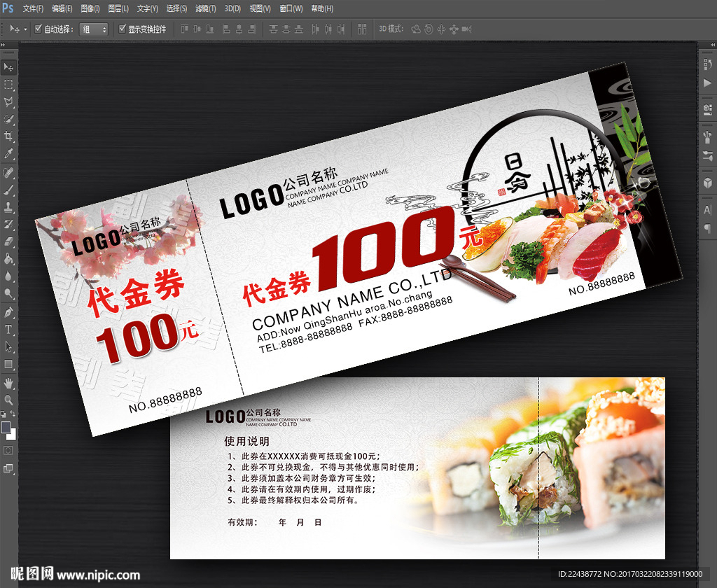Open the 组 auto-select dropdown
The width and height of the screenshot is (717, 588).
click(x=94, y=29)
